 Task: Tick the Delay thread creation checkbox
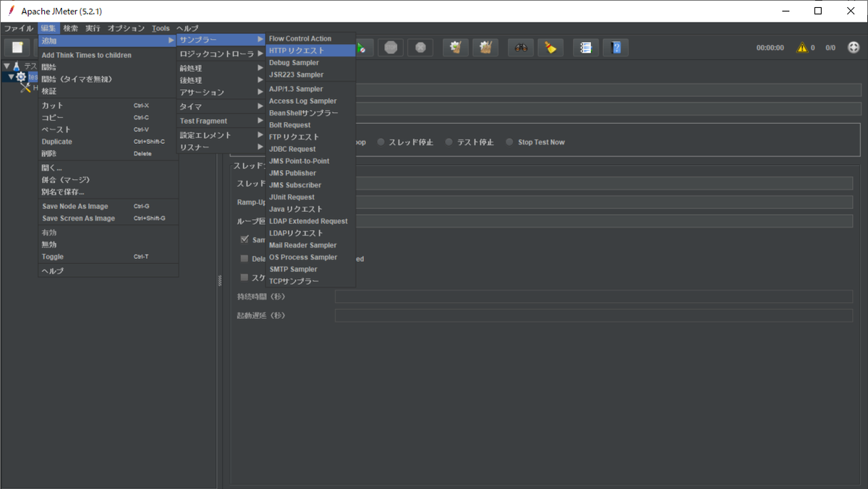point(244,258)
